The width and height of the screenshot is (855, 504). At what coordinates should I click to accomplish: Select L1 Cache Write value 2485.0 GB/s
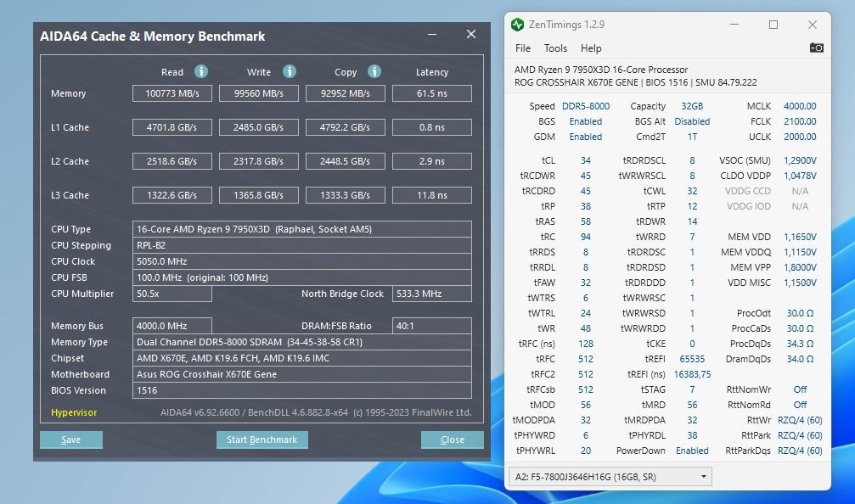tap(258, 127)
